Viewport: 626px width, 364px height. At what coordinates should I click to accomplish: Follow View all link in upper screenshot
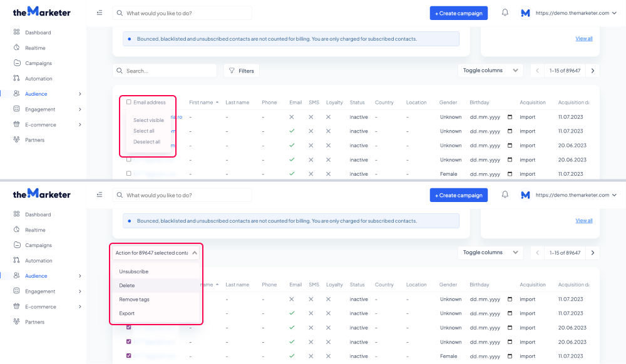tap(583, 39)
